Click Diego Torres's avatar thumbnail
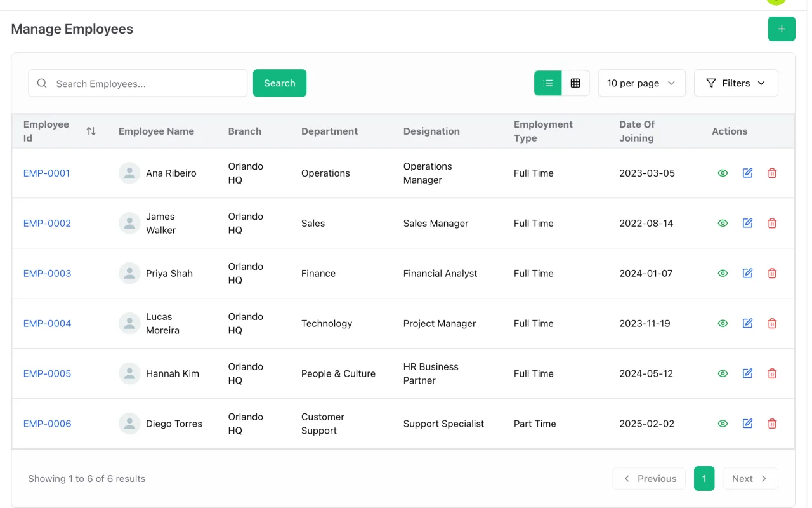Screen dimensions: 812x508 [129, 424]
